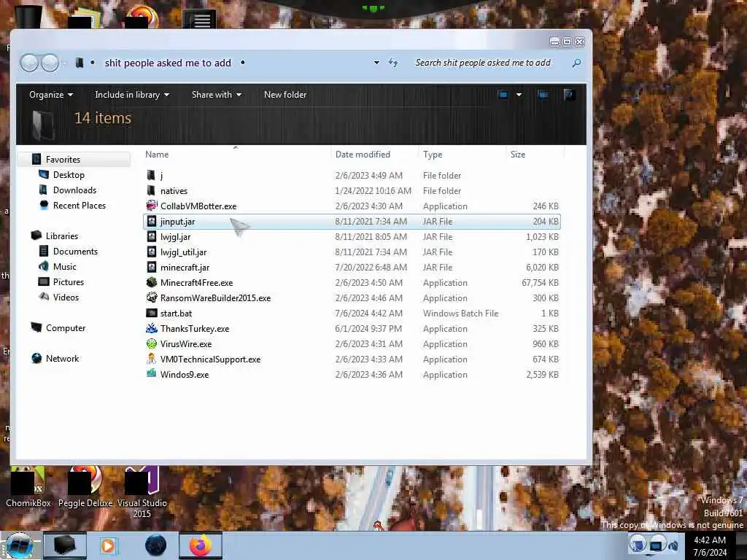Open Downloads in the navigation pane
The image size is (747, 560).
tap(75, 190)
